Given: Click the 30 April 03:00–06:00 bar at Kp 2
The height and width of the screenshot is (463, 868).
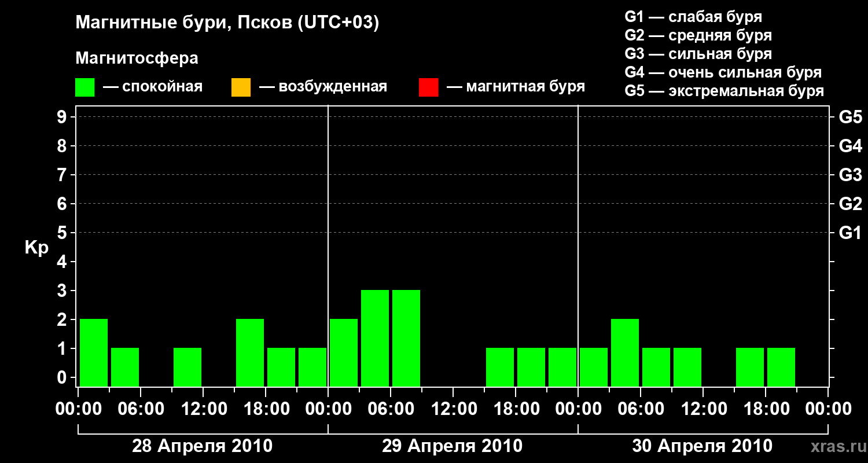Looking at the screenshot, I should click(x=625, y=352).
